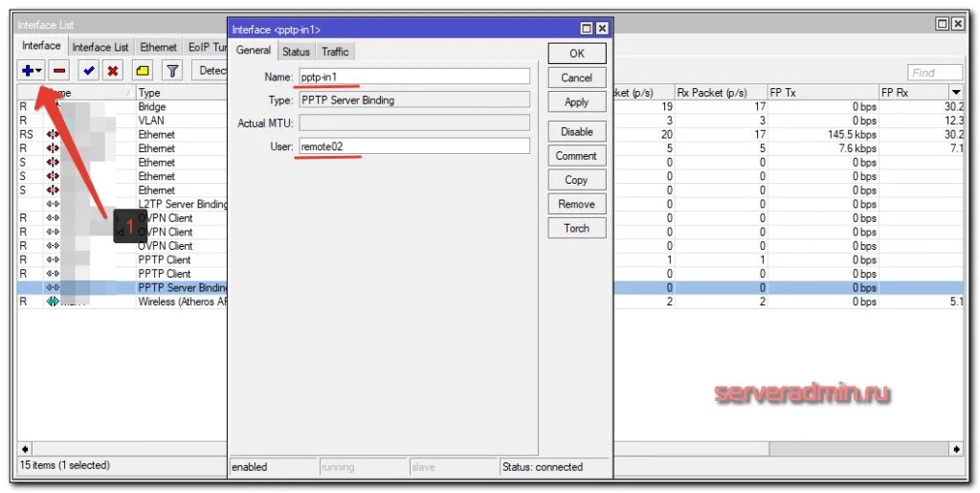The height and width of the screenshot is (493, 980).
Task: Click the 'enabled' status bar entry
Action: click(x=250, y=467)
